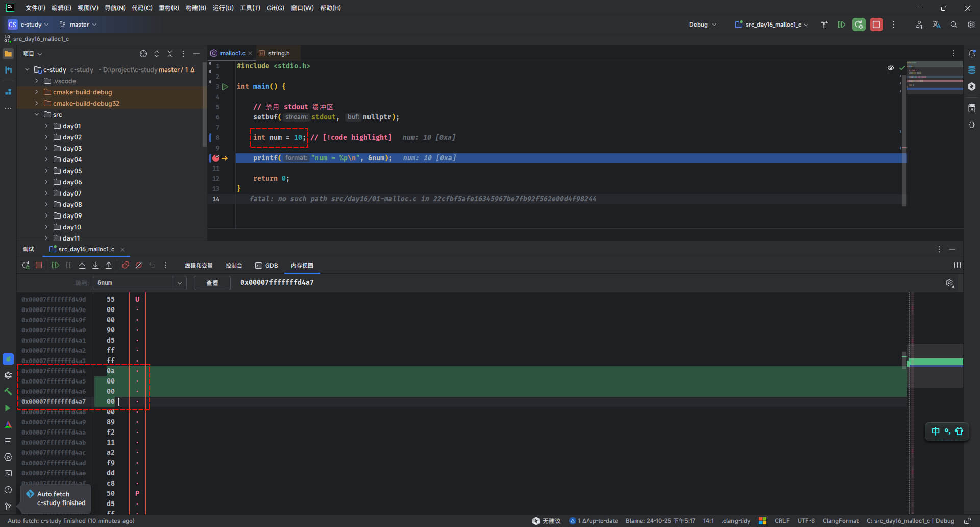The height and width of the screenshot is (527, 980).
Task: Click the Step Into debug icon
Action: 95,266
